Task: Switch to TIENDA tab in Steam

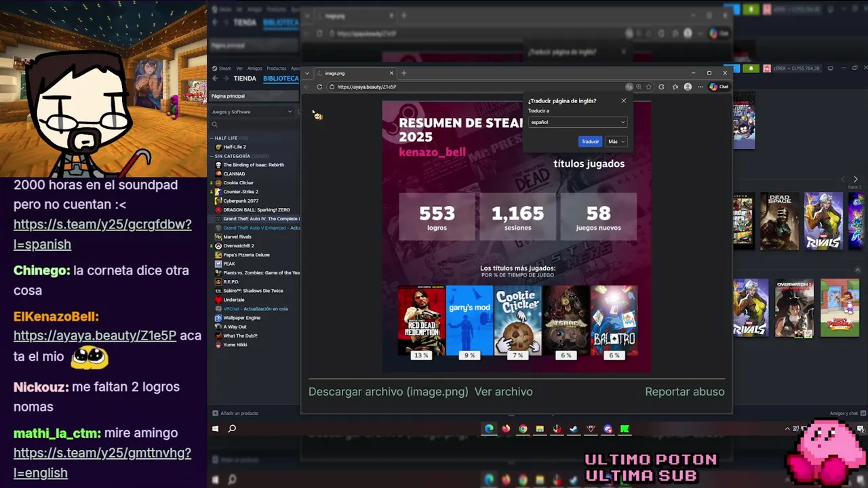Action: pyautogui.click(x=245, y=79)
